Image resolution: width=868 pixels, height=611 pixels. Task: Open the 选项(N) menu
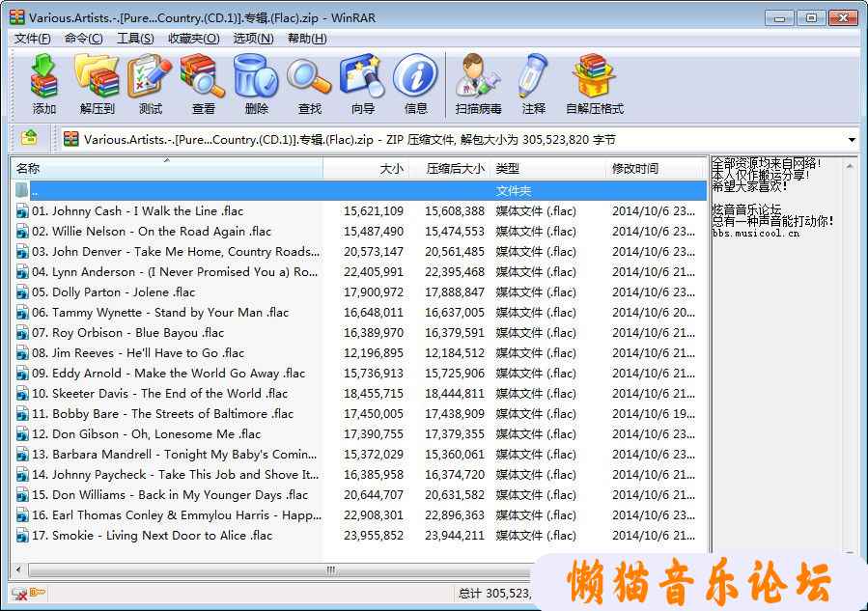tap(253, 39)
